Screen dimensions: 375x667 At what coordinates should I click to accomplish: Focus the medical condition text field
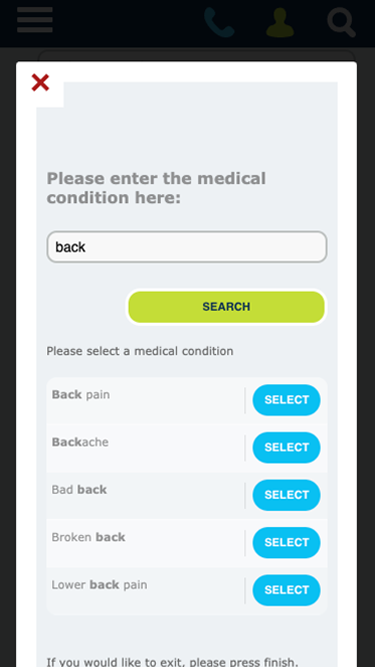click(187, 247)
